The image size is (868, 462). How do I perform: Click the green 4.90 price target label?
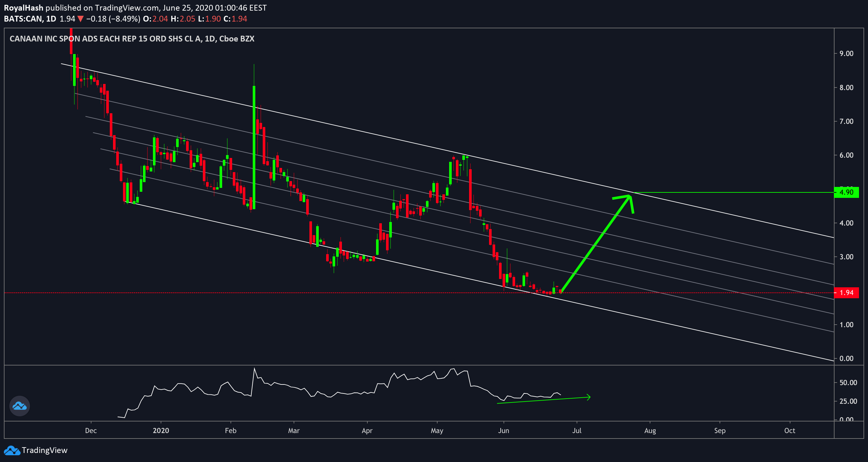tap(846, 192)
